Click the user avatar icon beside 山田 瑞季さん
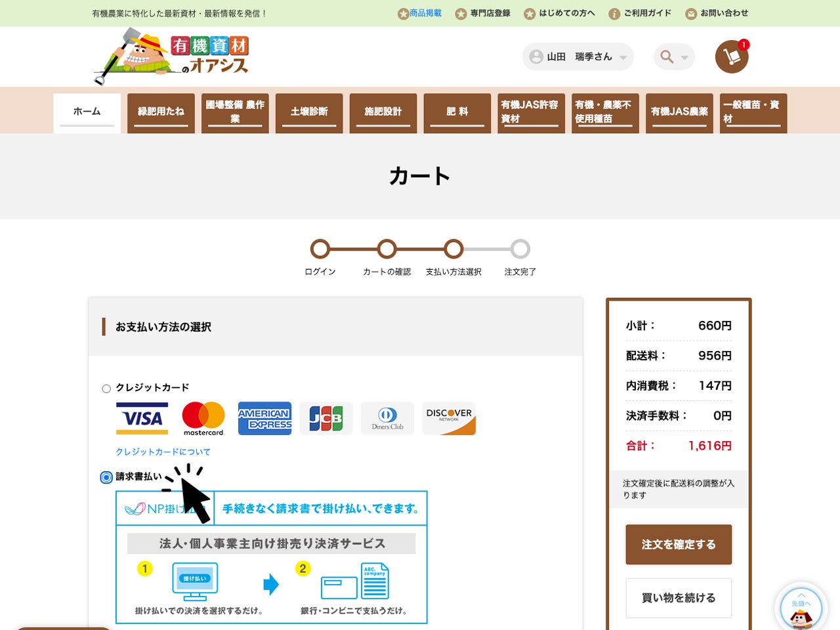840x630 pixels. (536, 56)
